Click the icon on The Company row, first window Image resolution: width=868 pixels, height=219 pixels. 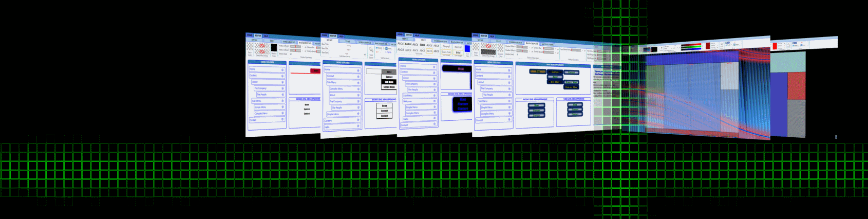click(282, 88)
